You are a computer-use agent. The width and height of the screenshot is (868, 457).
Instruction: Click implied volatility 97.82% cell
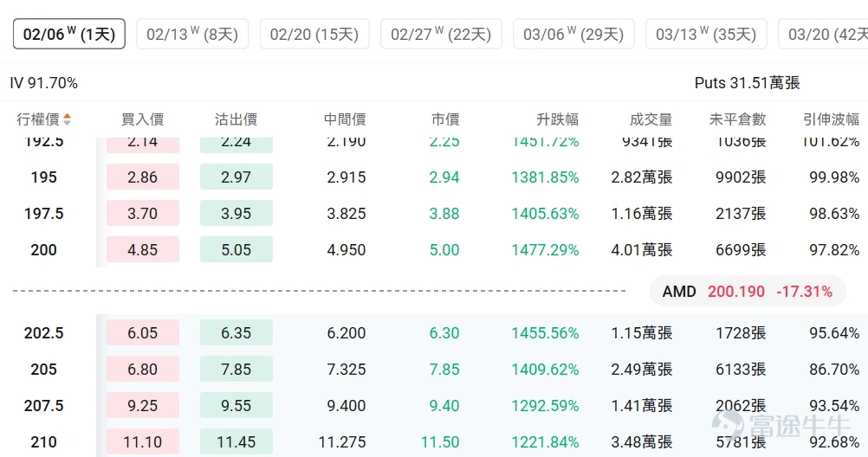tap(834, 249)
